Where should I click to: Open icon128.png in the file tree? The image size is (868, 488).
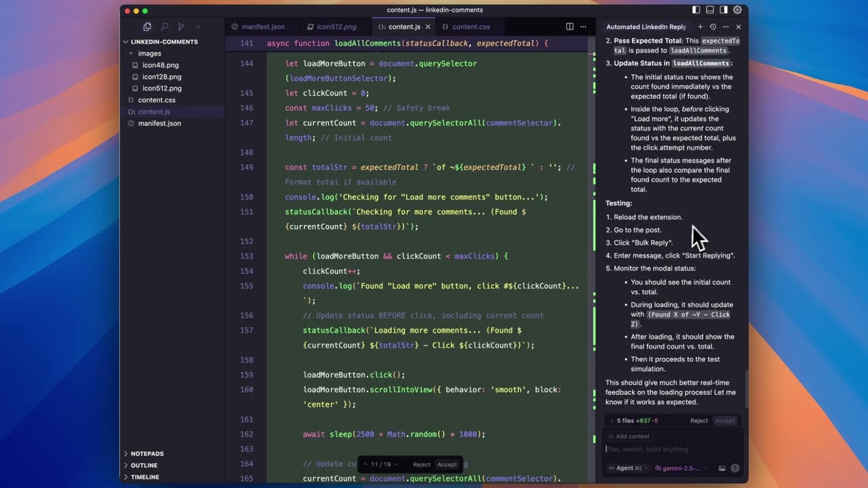coord(162,77)
